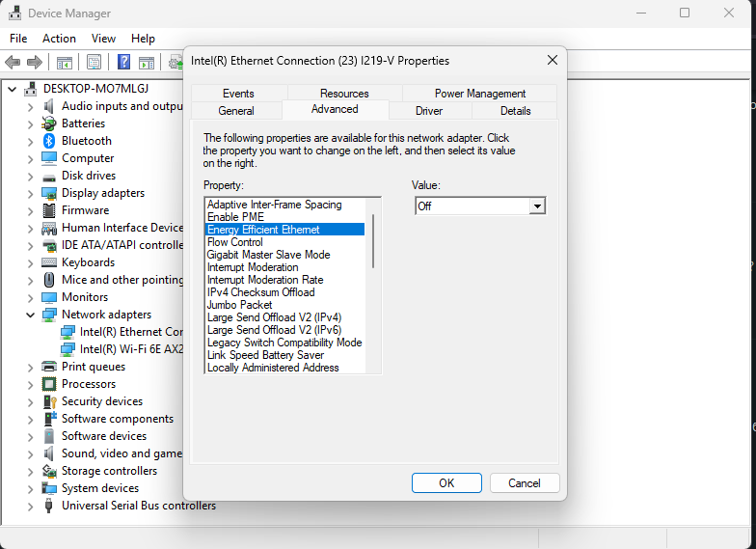Image resolution: width=756 pixels, height=549 pixels.
Task: Click the Back arrow in Device Manager toolbar
Action: [x=13, y=62]
